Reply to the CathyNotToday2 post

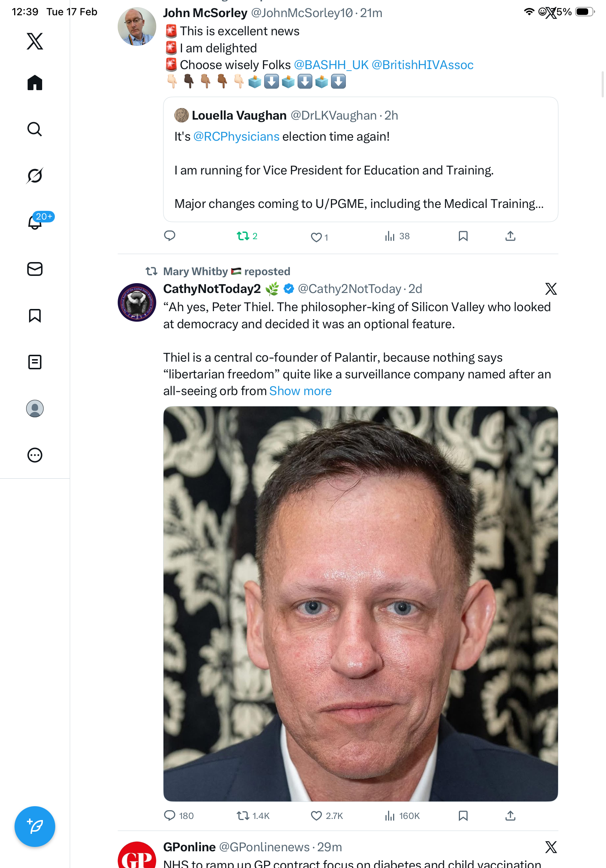[170, 816]
